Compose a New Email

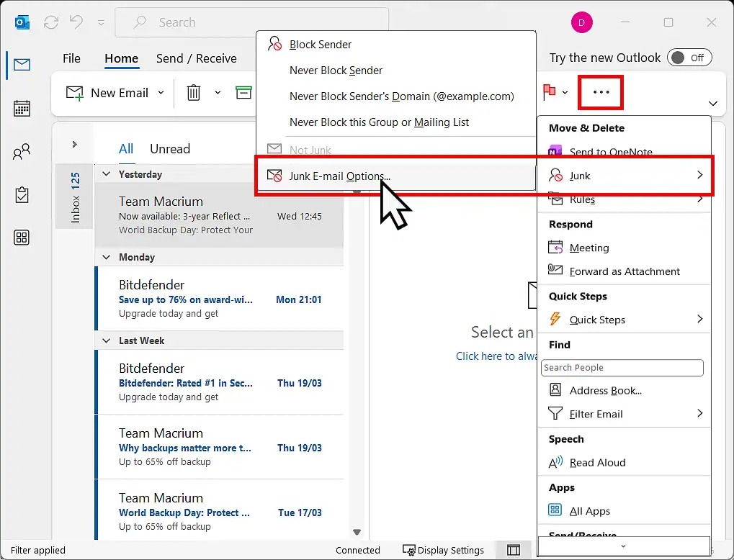107,93
